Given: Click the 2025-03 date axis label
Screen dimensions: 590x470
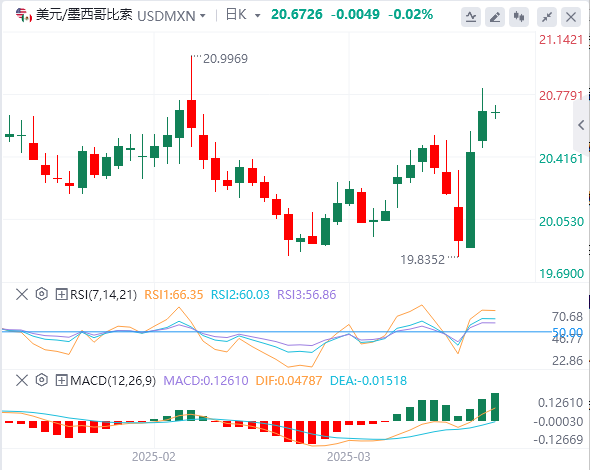Looking at the screenshot, I should (x=349, y=457).
